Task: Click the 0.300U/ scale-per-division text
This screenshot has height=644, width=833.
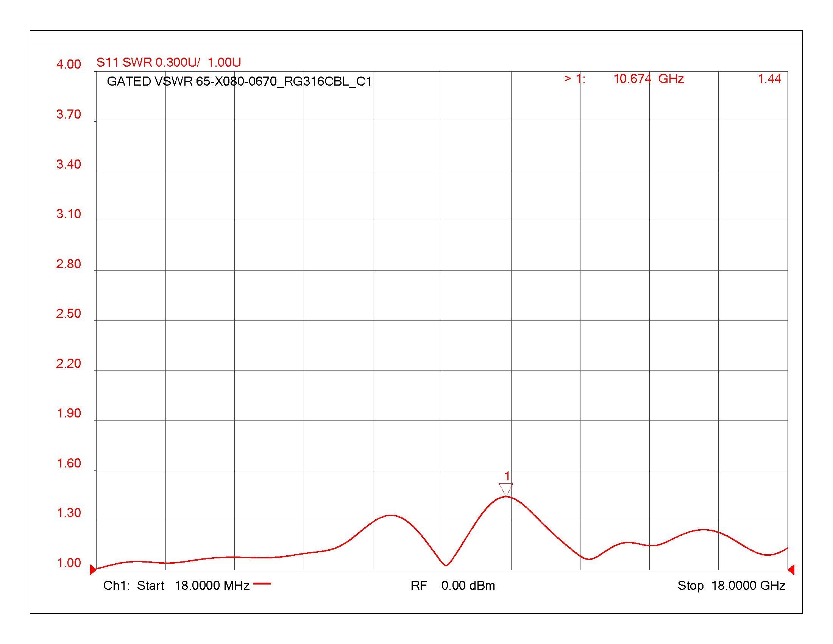Action: (x=178, y=62)
